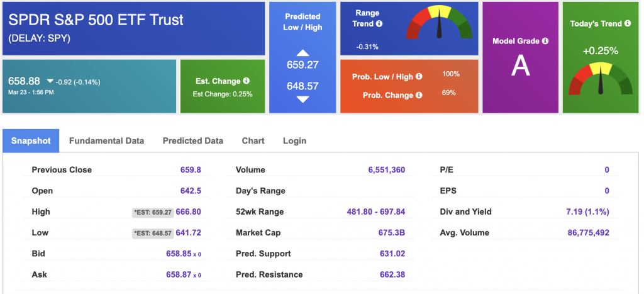Click the Model Grade info icon
644x294 pixels.
545,41
